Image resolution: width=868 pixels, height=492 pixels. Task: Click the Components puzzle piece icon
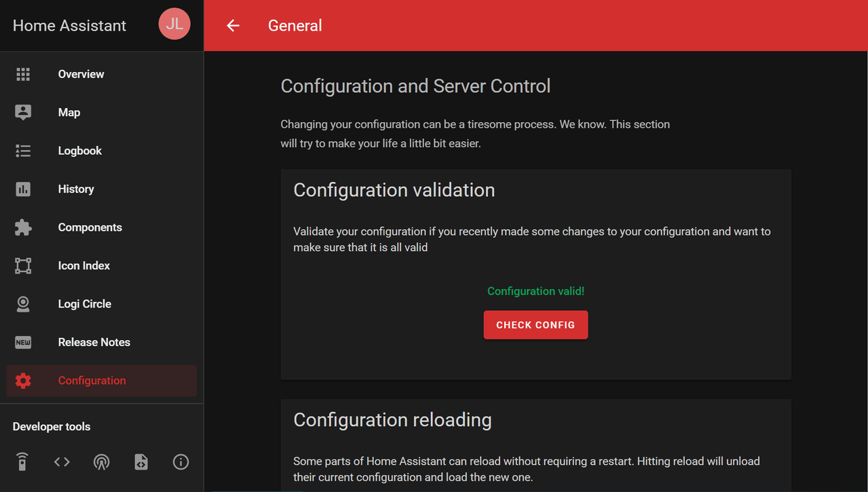[x=23, y=227]
